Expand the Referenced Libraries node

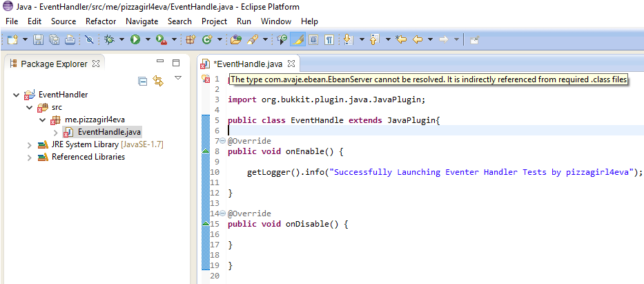click(29, 158)
